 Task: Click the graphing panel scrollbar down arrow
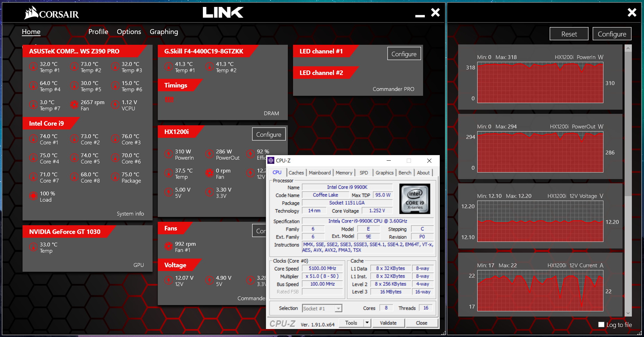point(628,313)
